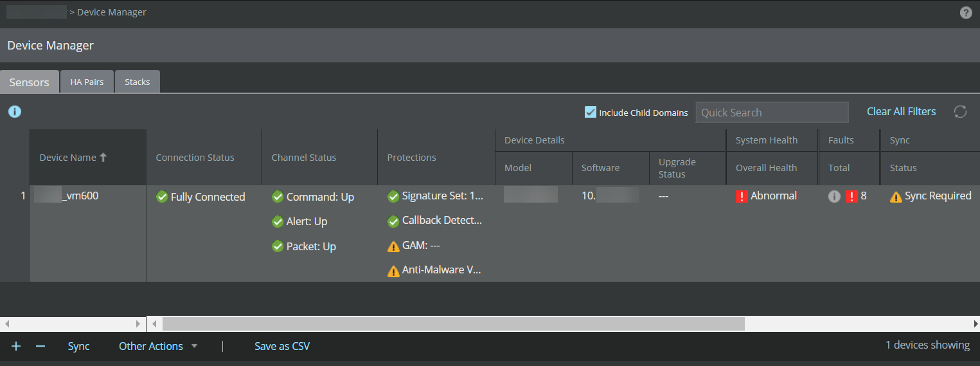Click the red fault icon beside 8
This screenshot has width=980, height=366.
(x=852, y=197)
